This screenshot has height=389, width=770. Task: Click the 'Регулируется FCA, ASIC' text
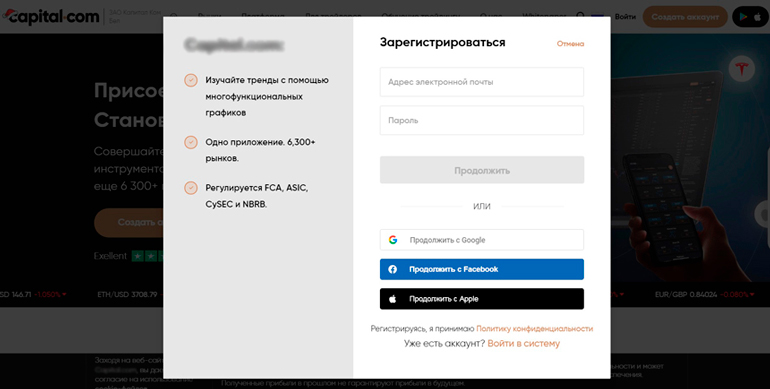pyautogui.click(x=256, y=188)
